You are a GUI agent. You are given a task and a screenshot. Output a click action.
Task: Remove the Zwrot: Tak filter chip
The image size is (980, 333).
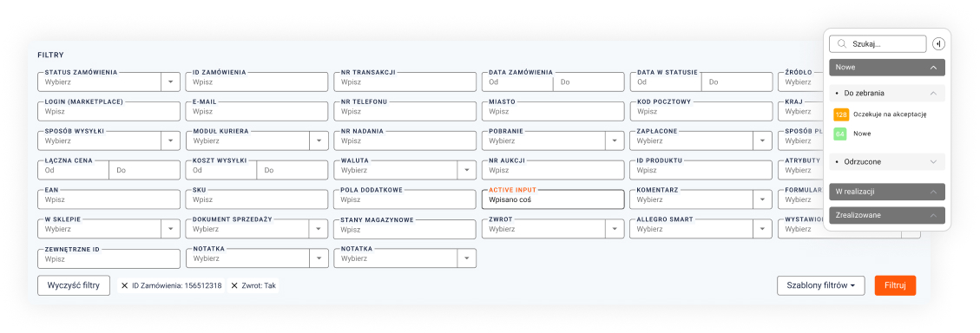tap(234, 285)
